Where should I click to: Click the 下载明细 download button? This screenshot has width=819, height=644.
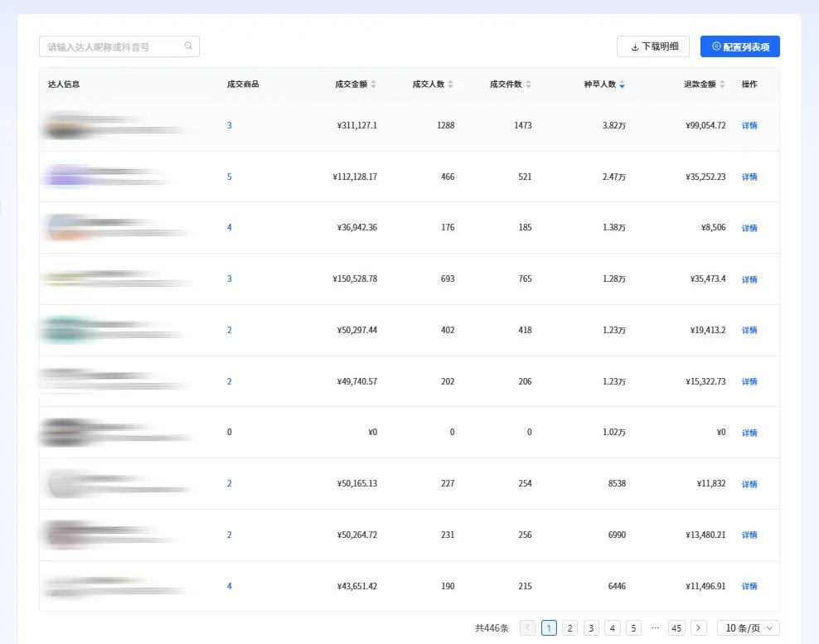click(x=653, y=46)
